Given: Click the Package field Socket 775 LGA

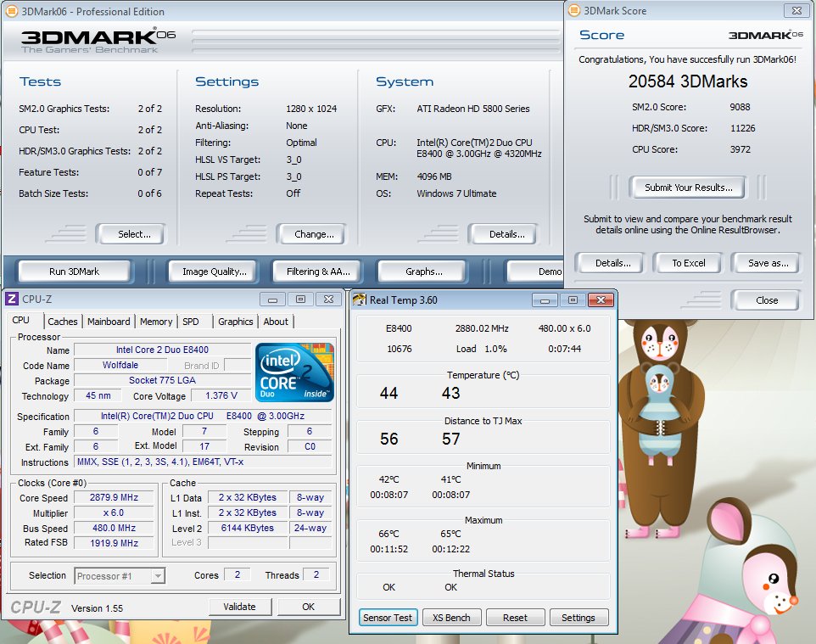Looking at the screenshot, I should tap(162, 380).
